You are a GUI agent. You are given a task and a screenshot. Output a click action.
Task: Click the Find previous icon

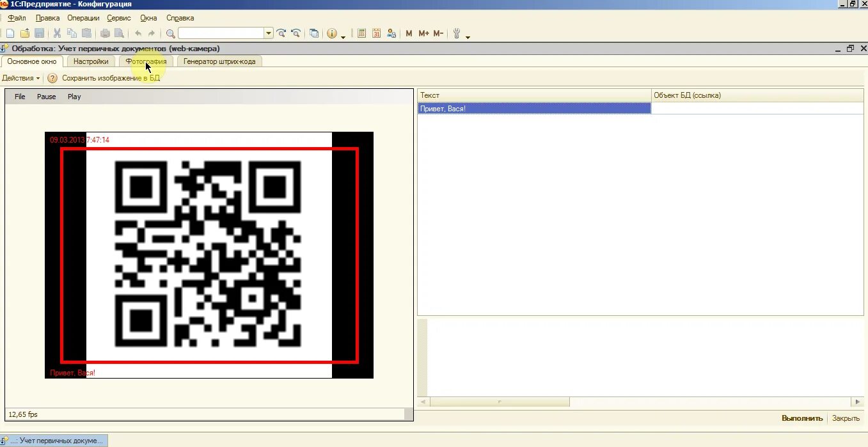pos(296,33)
